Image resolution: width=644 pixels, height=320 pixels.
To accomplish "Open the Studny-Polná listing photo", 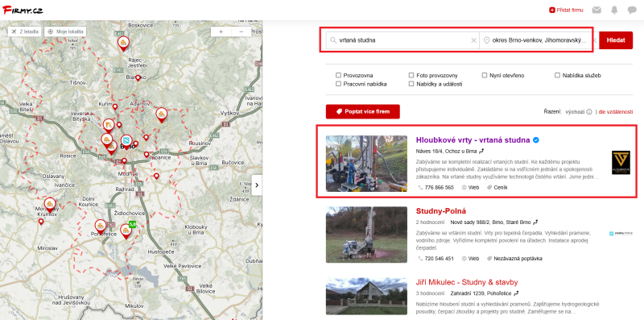I will (366, 235).
